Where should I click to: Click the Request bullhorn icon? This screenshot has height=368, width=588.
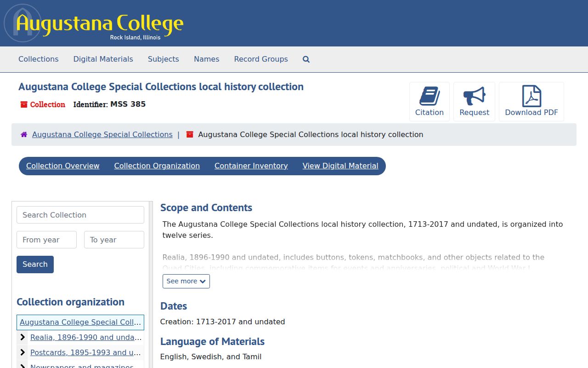click(475, 96)
